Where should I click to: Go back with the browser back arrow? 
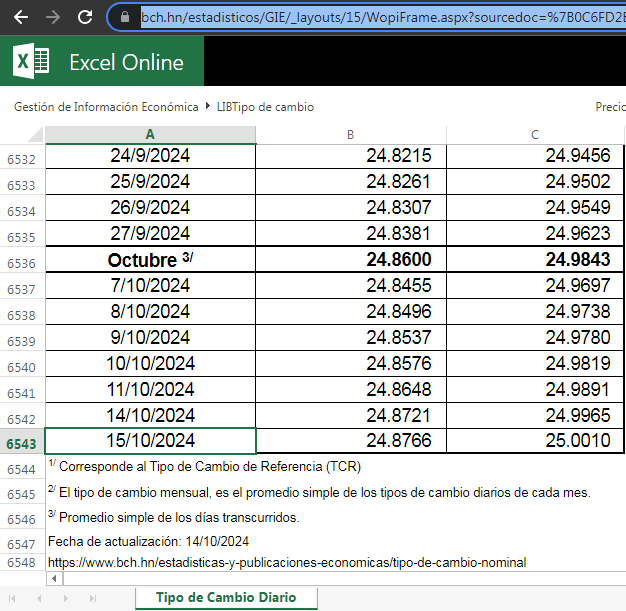20,17
